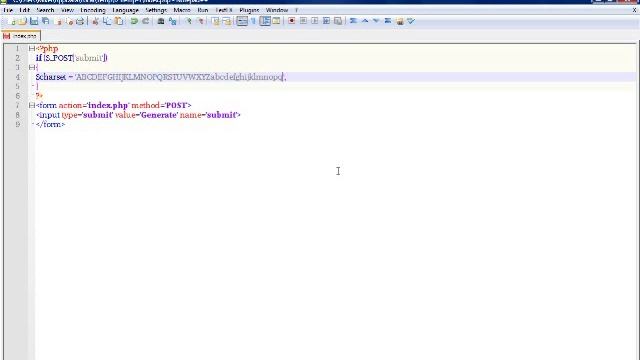Open the View menu
Viewport: 640px width, 360px height.
(x=68, y=10)
